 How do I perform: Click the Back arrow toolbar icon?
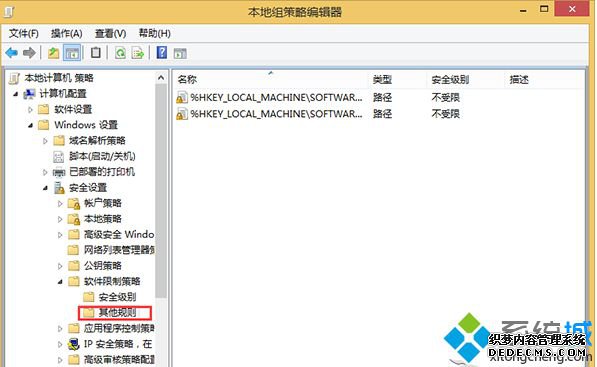(12, 53)
